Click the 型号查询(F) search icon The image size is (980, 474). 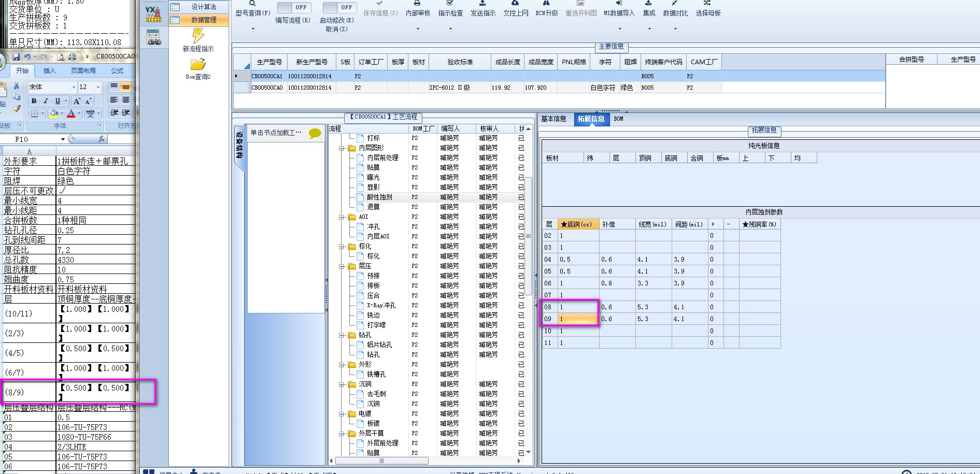(x=252, y=3)
